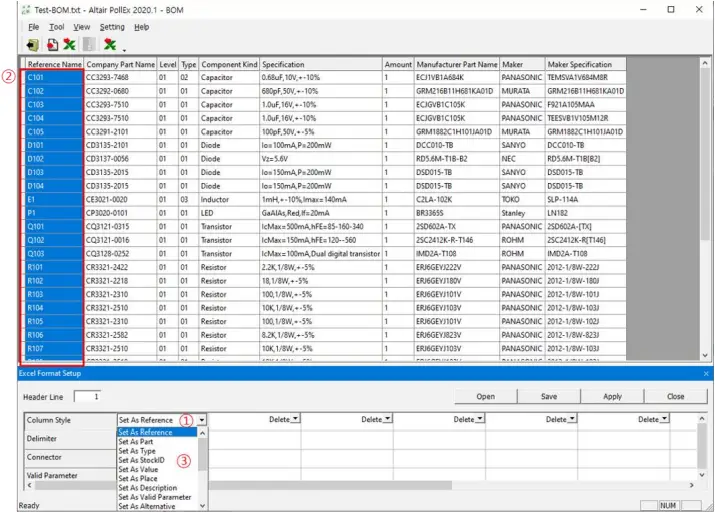Click the Reference Name column header

click(x=54, y=64)
